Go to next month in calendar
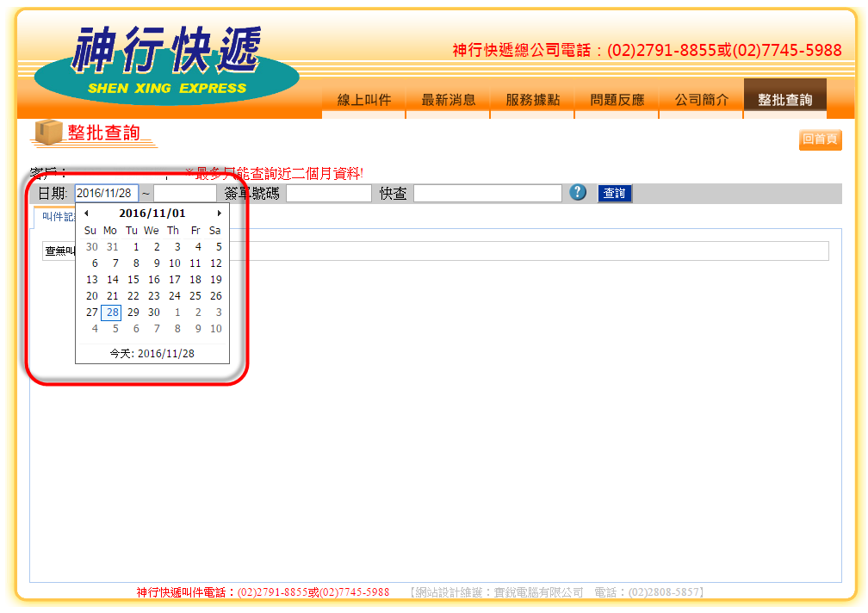 (x=219, y=214)
